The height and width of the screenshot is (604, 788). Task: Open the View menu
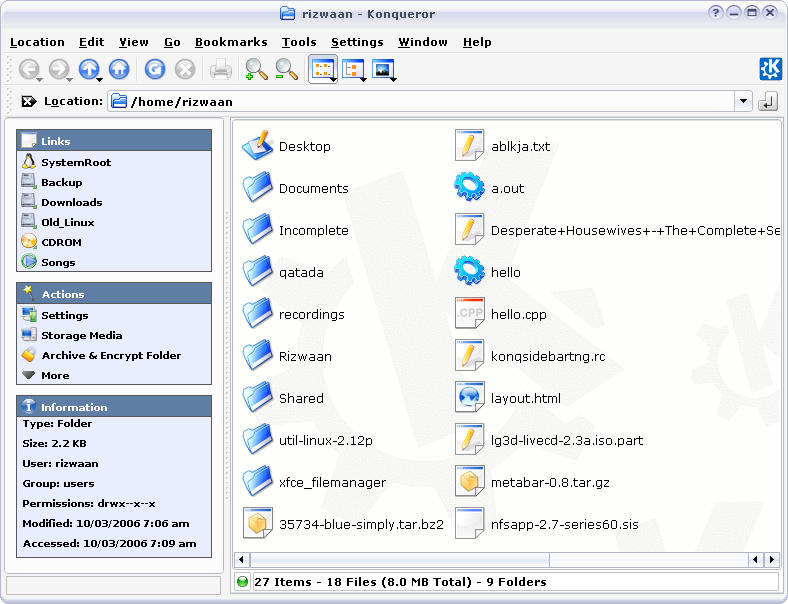tap(134, 42)
